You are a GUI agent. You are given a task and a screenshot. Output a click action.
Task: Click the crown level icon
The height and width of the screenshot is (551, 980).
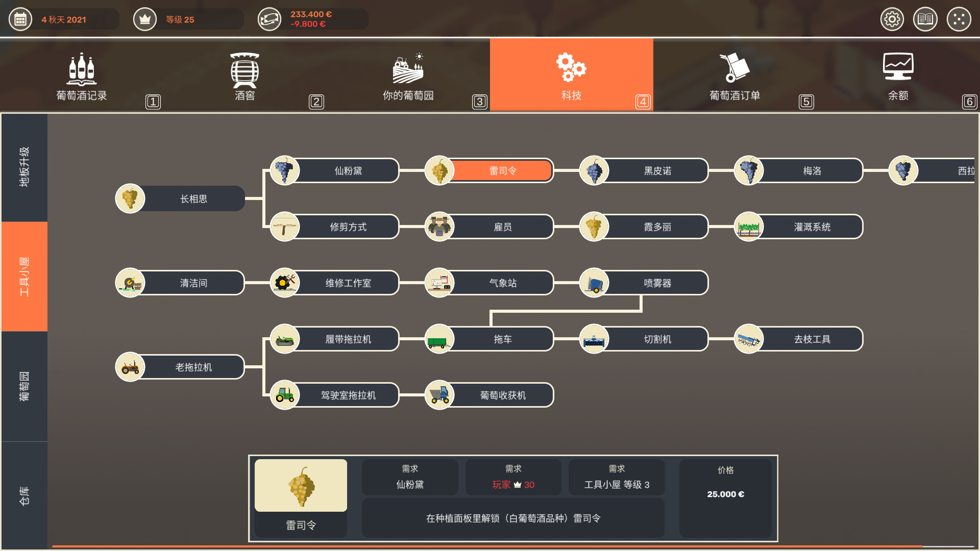(x=145, y=19)
